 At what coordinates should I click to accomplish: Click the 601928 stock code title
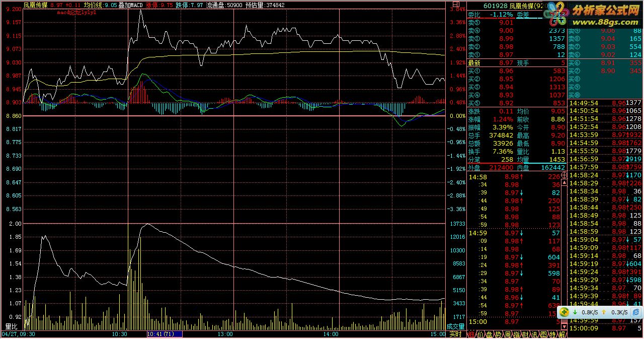click(x=496, y=6)
